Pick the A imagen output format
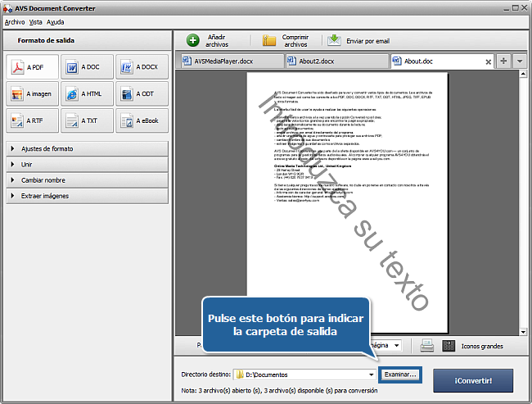The image size is (532, 404). [33, 93]
